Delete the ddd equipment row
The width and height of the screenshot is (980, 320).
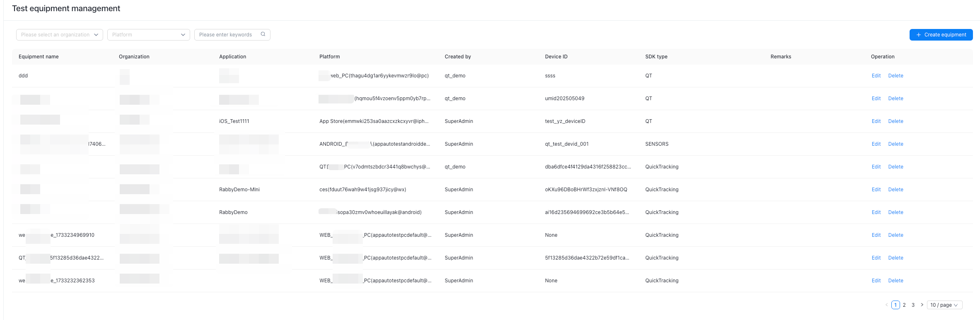[896, 76]
